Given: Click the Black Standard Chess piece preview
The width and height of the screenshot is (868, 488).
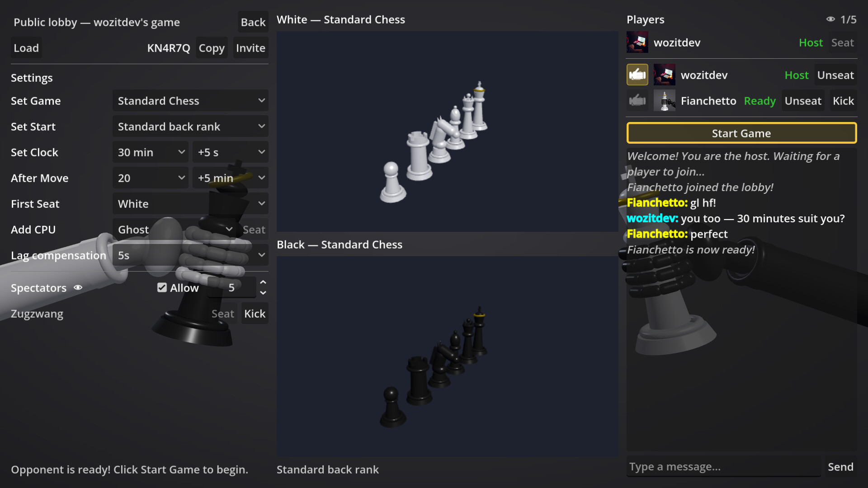Looking at the screenshot, I should [x=448, y=357].
